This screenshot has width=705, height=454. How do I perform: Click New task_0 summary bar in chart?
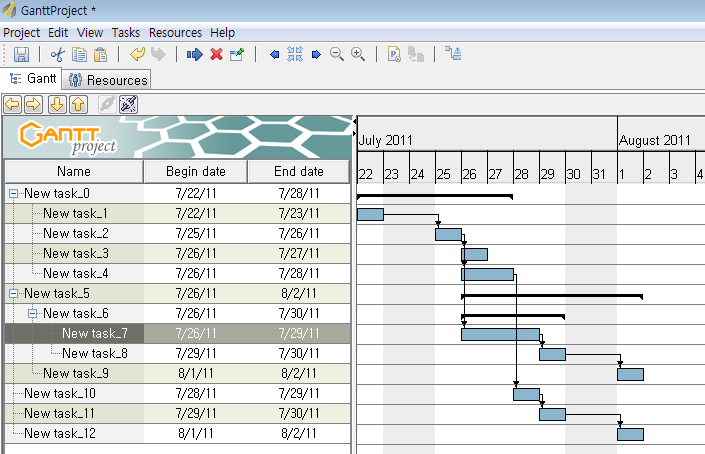coord(435,196)
